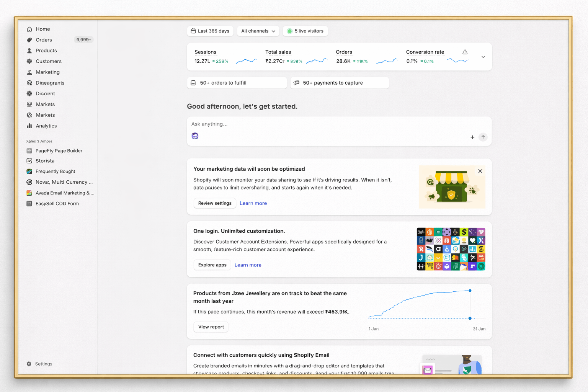Expand the All channels dropdown
This screenshot has height=392, width=588.
click(258, 31)
